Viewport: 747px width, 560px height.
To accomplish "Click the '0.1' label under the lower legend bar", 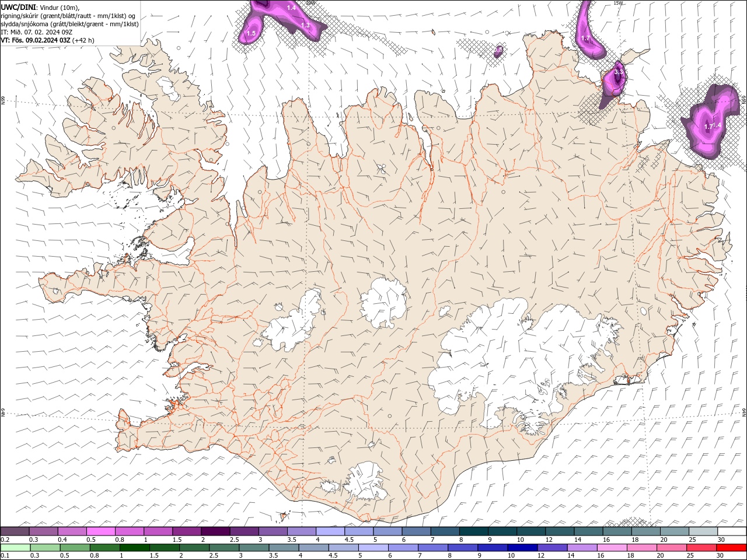I will click(x=5, y=555).
